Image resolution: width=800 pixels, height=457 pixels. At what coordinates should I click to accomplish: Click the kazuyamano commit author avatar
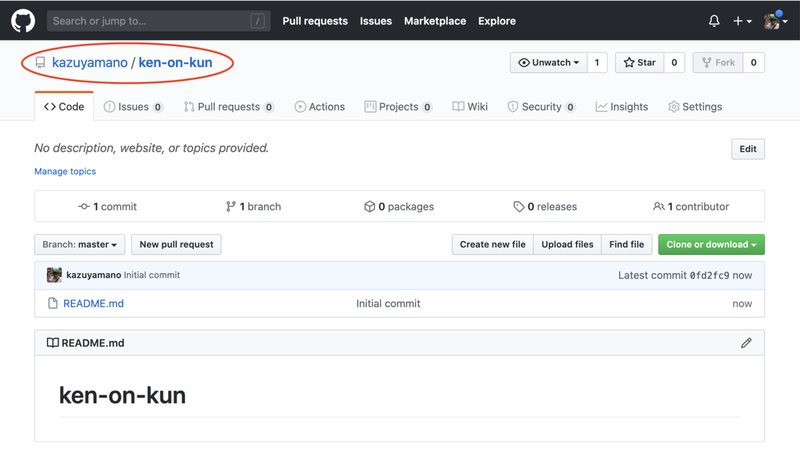[54, 275]
